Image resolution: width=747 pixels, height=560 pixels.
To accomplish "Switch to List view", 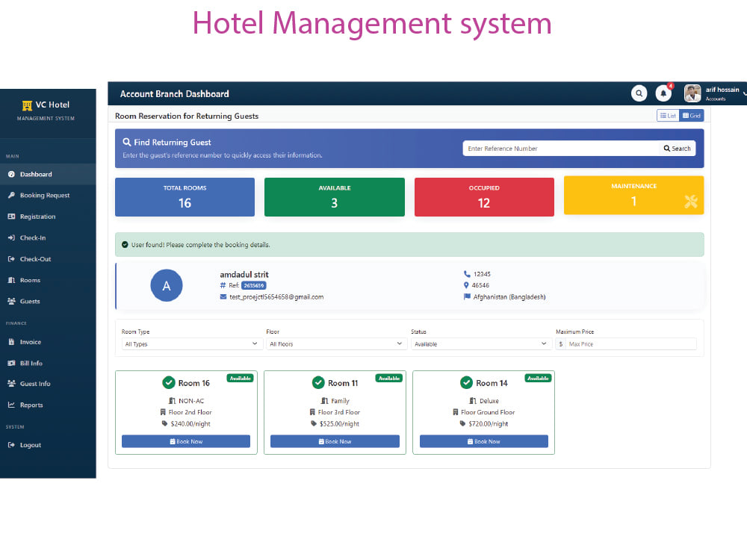I will click(x=668, y=116).
